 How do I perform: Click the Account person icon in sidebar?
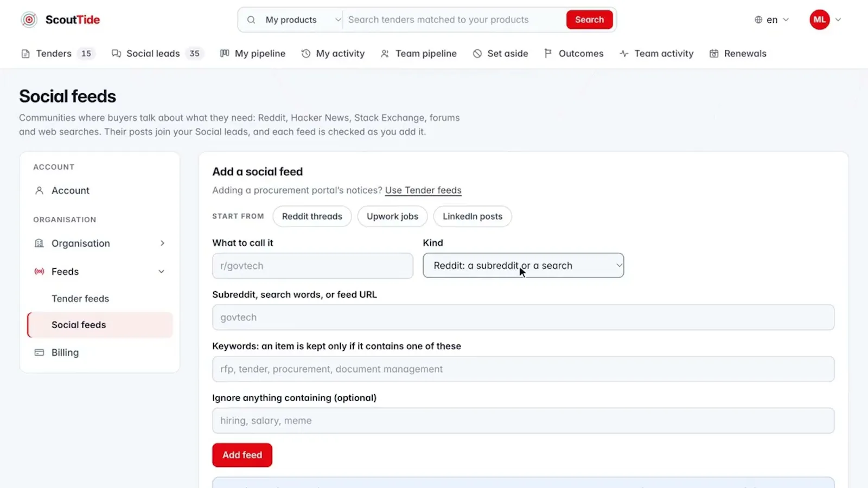coord(39,190)
